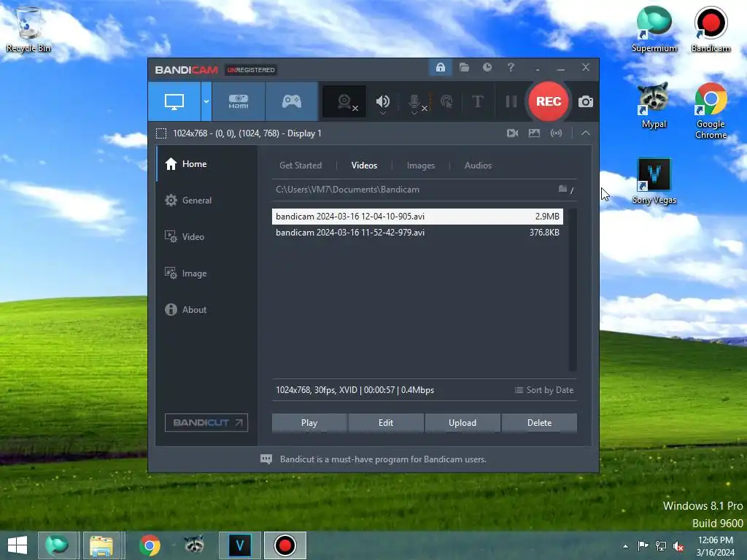Image resolution: width=747 pixels, height=560 pixels.
Task: Open scheduled recording clock icon
Action: point(487,68)
